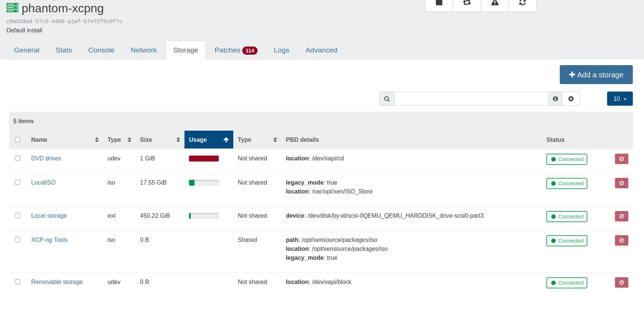644x310 pixels.
Task: Open the 10 items-per-page dropdown
Action: (x=619, y=99)
